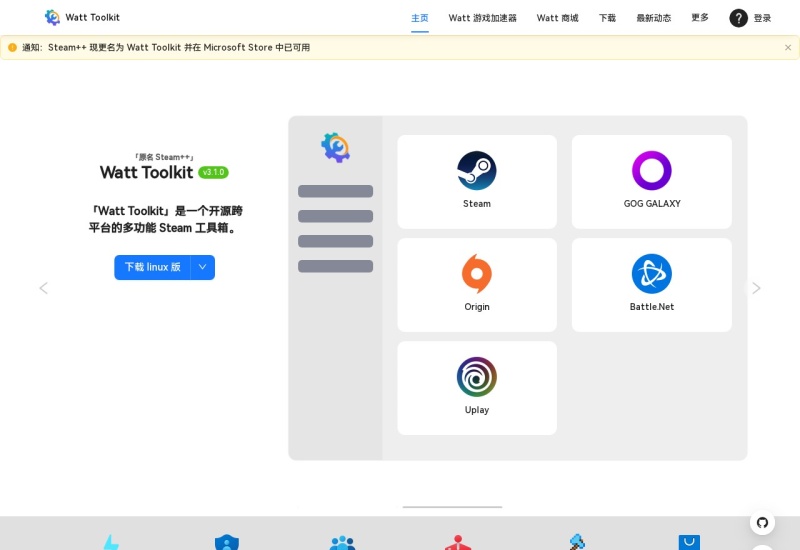This screenshot has width=800, height=550.
Task: Open the Steam platform icon
Action: (x=477, y=171)
